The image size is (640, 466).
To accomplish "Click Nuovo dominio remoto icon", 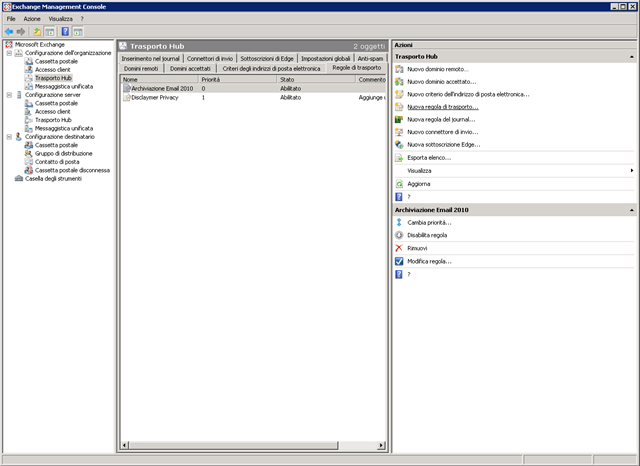I will tap(399, 69).
